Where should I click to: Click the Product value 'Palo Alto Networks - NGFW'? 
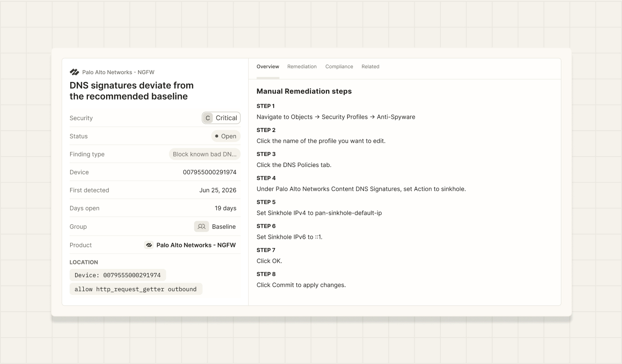coord(196,245)
